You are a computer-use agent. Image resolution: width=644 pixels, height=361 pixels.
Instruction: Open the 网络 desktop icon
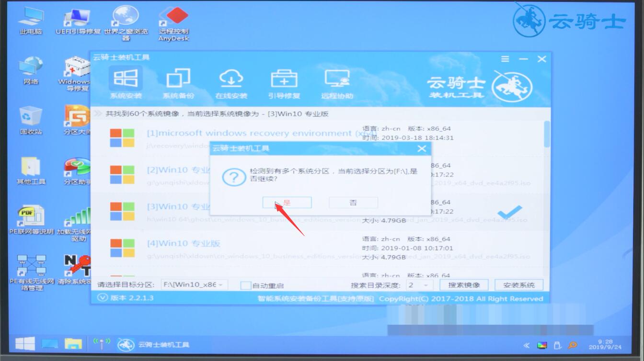(31, 70)
